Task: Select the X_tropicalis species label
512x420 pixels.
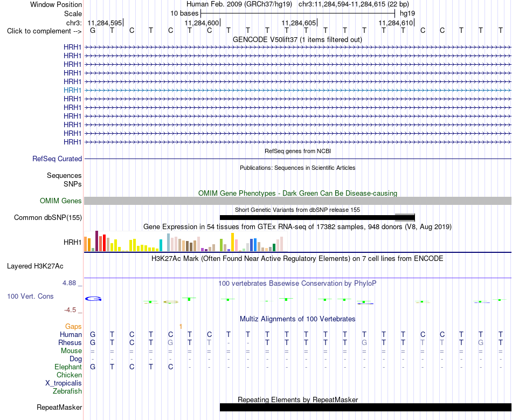Action: (64, 383)
